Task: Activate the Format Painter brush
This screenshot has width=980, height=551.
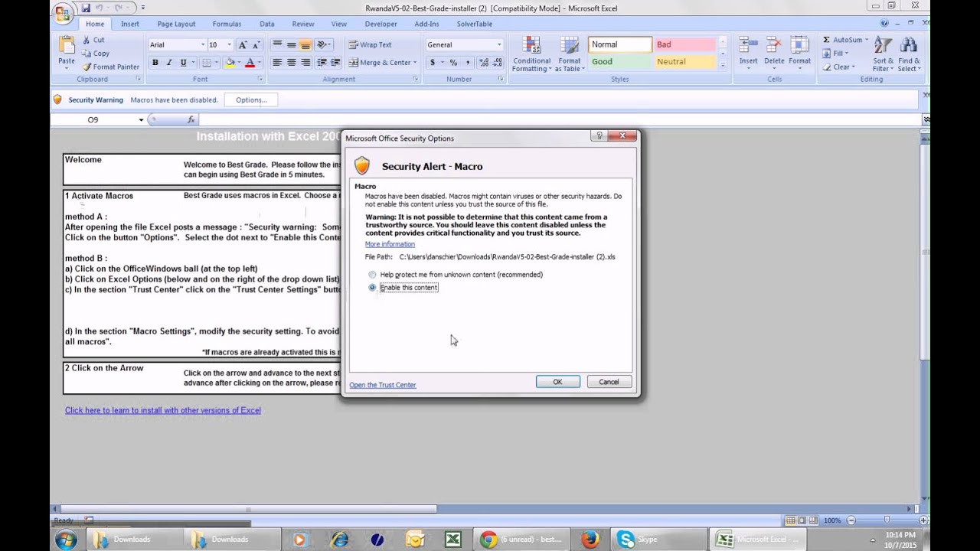Action: tap(110, 67)
